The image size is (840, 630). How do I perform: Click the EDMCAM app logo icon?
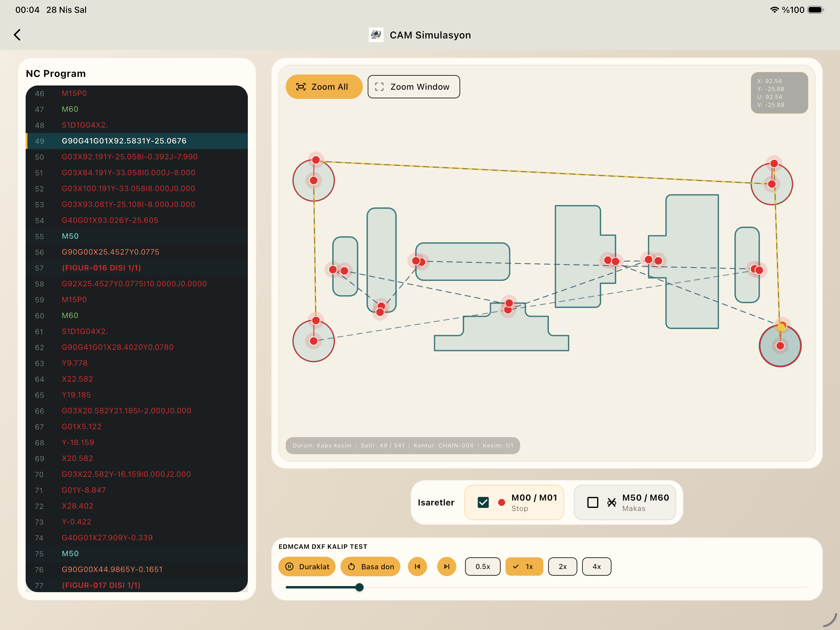tap(376, 35)
